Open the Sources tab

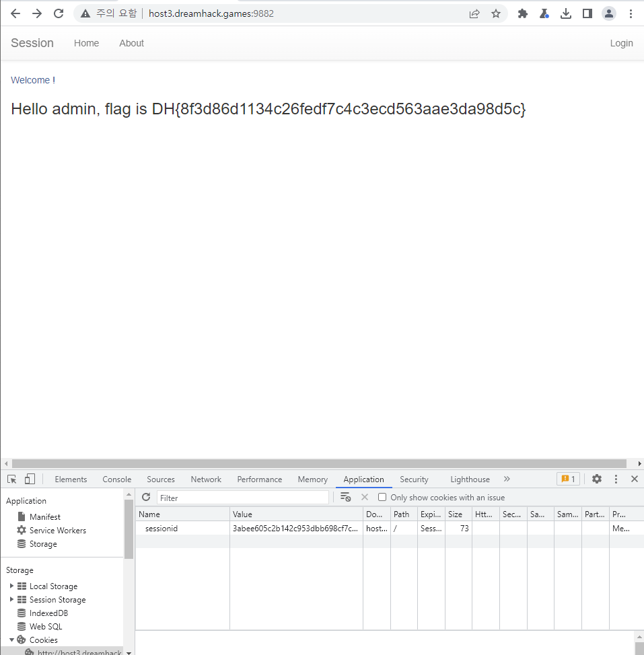click(161, 479)
